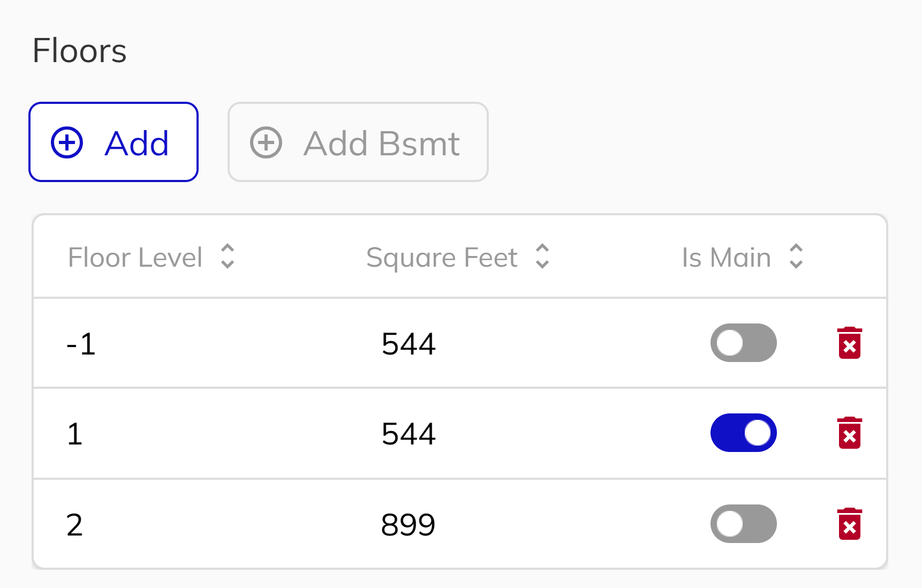Enable Is Main for floor level -1
This screenshot has height=588, width=922.
pos(743,343)
